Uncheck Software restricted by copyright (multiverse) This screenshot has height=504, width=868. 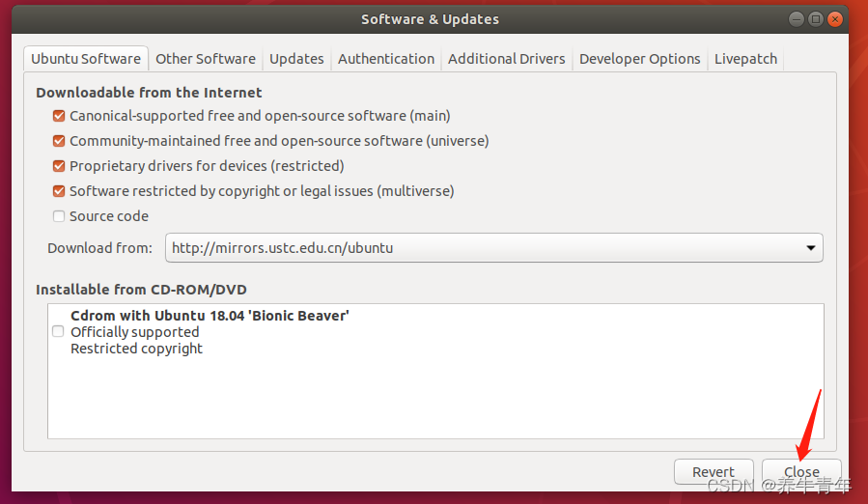(59, 191)
